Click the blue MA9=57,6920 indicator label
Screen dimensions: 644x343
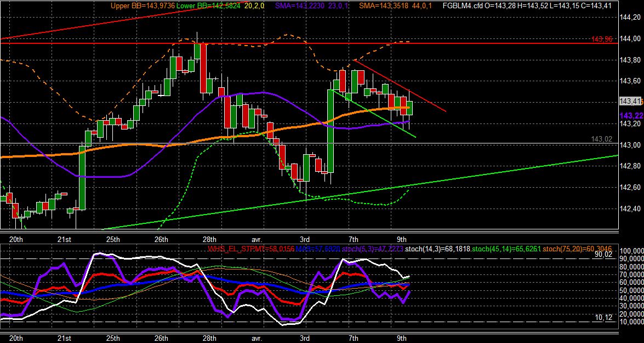(x=317, y=249)
